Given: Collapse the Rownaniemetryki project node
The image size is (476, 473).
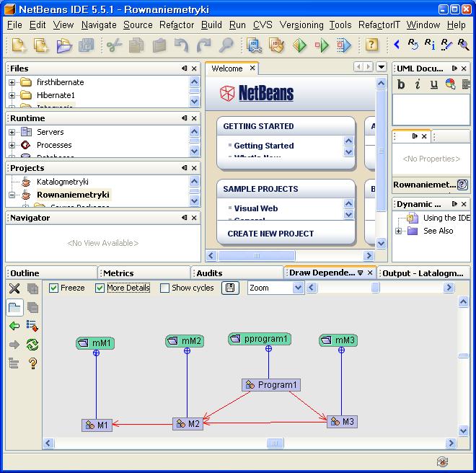Looking at the screenshot, I should point(12,195).
